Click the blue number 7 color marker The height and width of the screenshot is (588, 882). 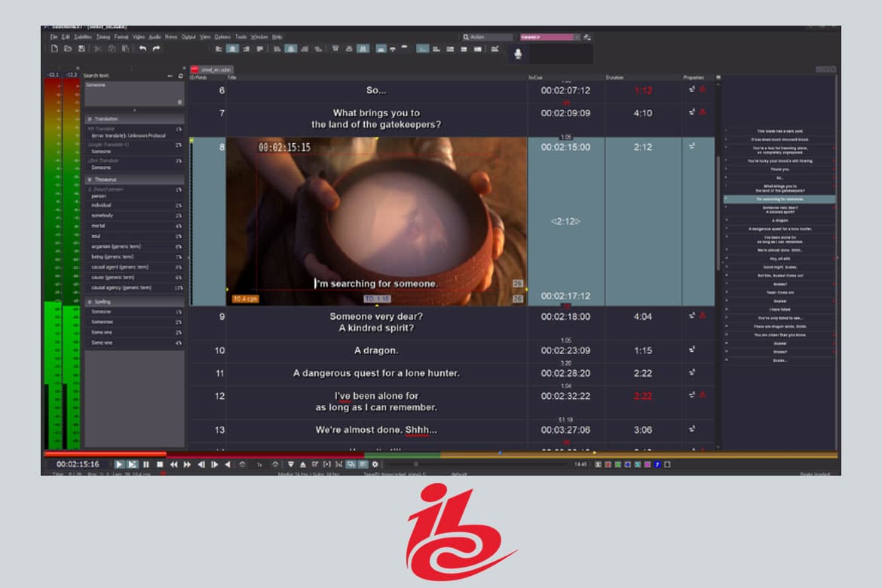pyautogui.click(x=657, y=465)
